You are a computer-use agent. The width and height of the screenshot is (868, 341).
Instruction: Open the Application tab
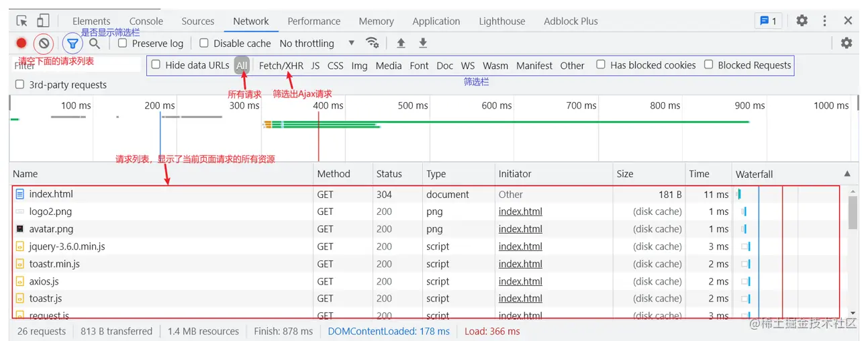(436, 21)
